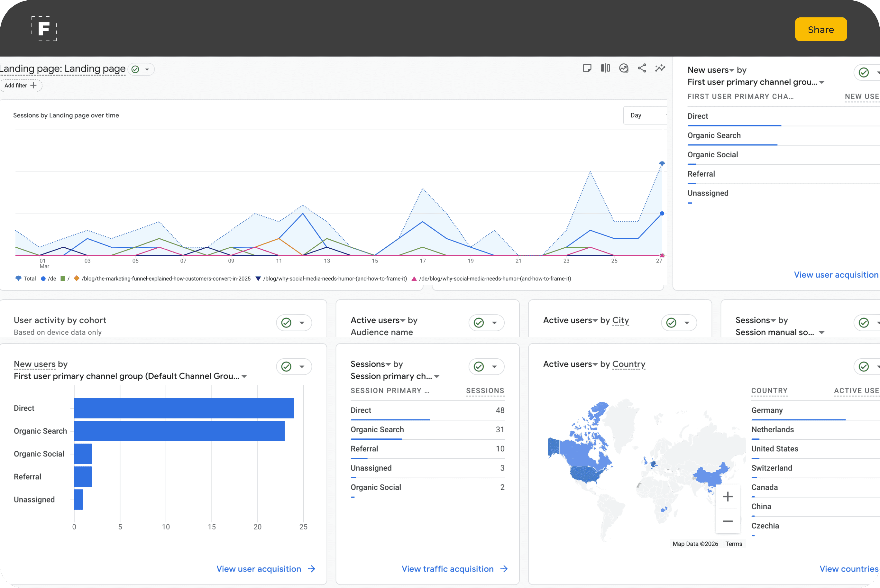Expand Session primary channel dimension dropdown
This screenshot has width=880, height=588.
point(437,376)
